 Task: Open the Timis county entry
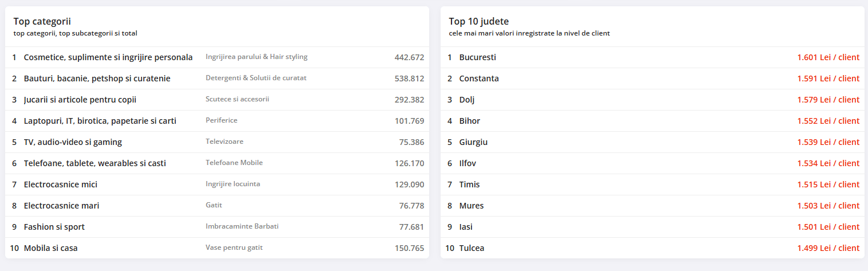point(469,184)
